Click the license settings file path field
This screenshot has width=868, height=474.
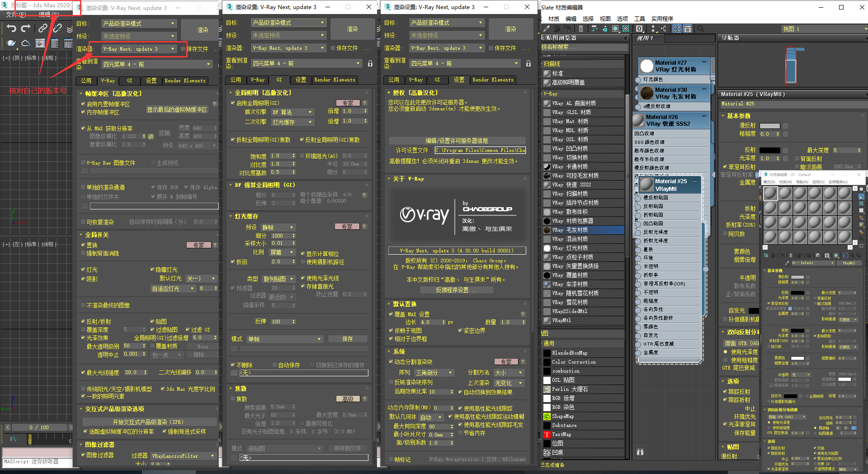pos(480,150)
